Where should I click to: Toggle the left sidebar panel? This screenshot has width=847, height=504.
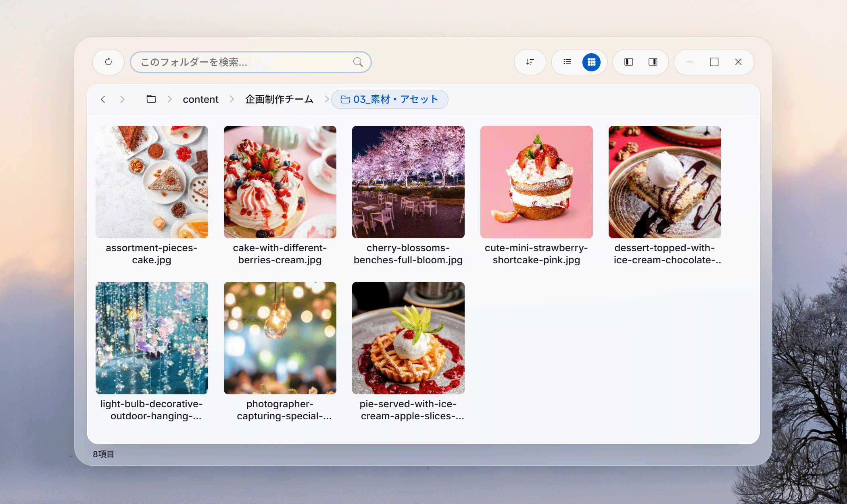point(628,62)
